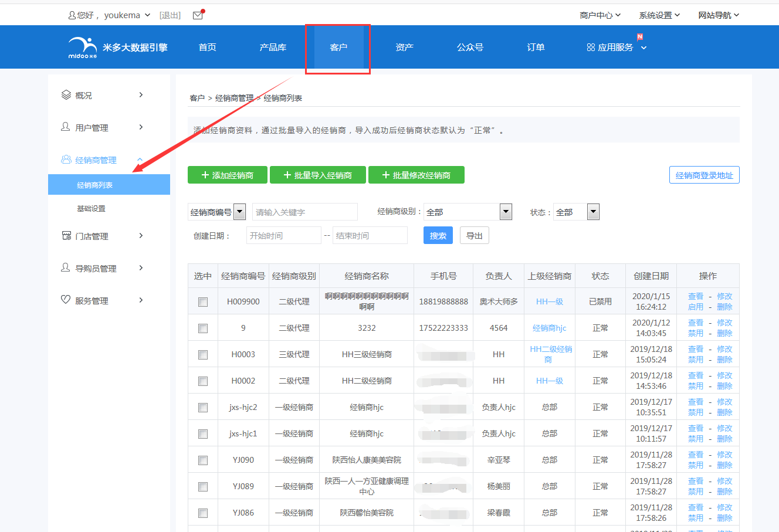
Task: Tick the checkbox for row YJ089
Action: [203, 487]
